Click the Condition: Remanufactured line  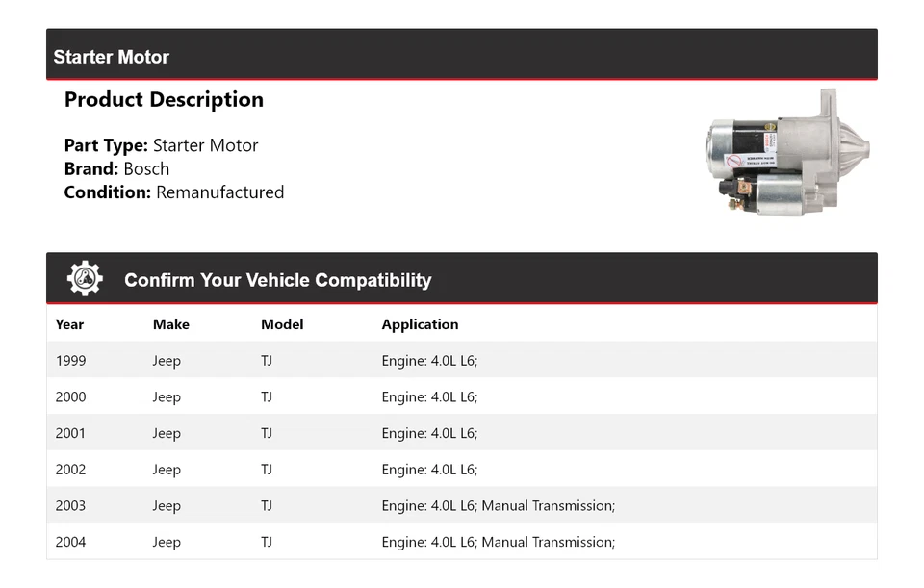pyautogui.click(x=173, y=192)
